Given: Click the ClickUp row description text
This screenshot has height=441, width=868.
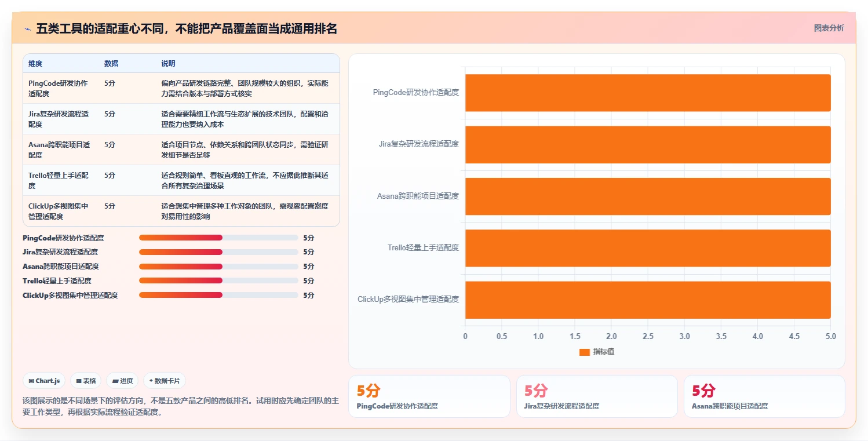Looking at the screenshot, I should click(x=245, y=211).
